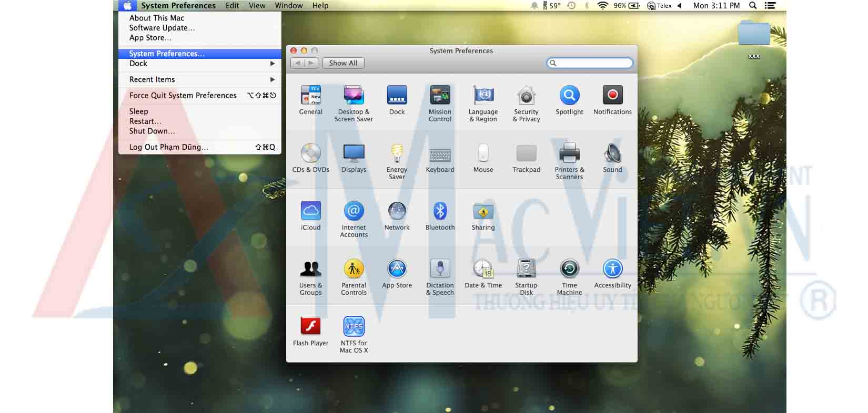868x413 pixels.
Task: Open the View menu
Action: (x=257, y=6)
